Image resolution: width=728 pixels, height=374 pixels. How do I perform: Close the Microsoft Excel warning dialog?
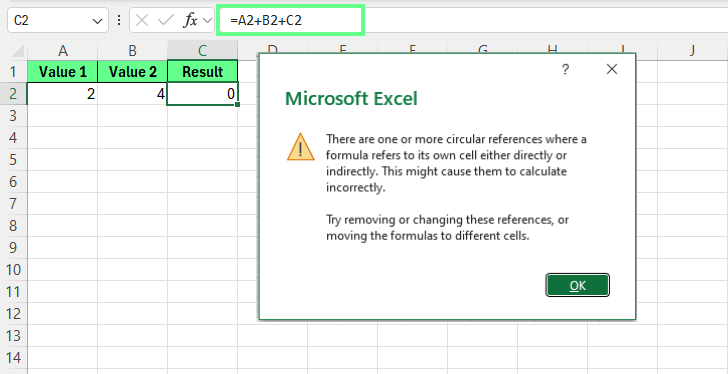pyautogui.click(x=612, y=70)
